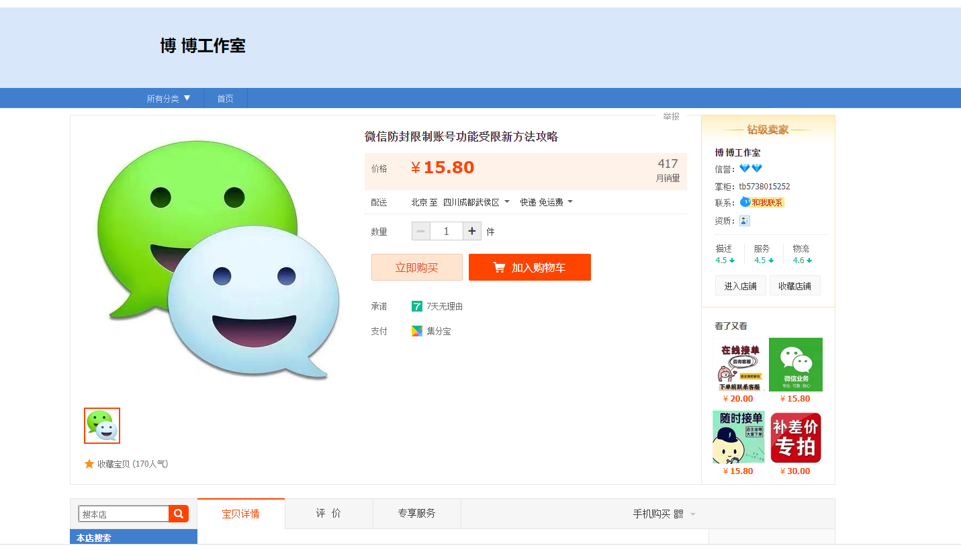
Task: Switch to the 评 价 tab
Action: [x=329, y=514]
